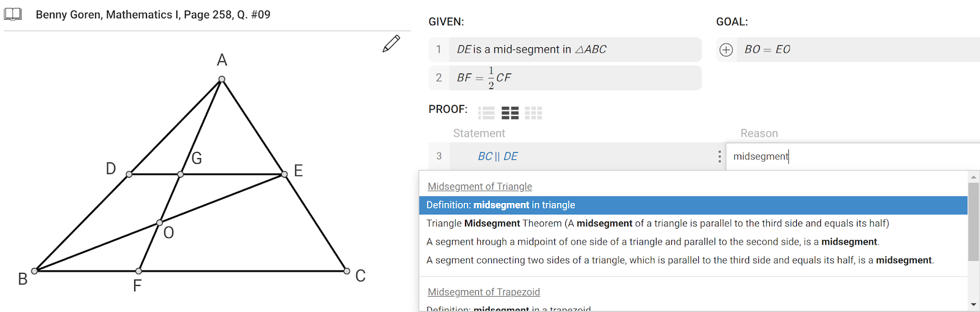
Task: Open the 'Midsegment of Trapezoid' category link
Action: 483,292
